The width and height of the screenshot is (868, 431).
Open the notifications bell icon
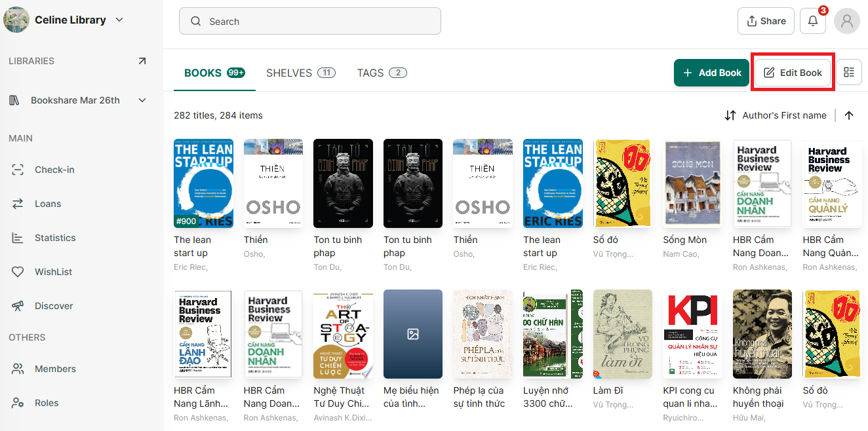[x=813, y=21]
